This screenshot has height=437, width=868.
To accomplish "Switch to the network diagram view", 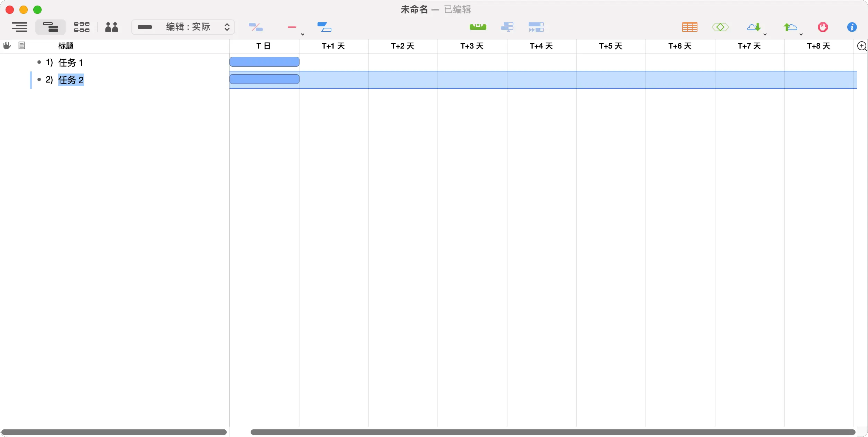I will pos(82,27).
